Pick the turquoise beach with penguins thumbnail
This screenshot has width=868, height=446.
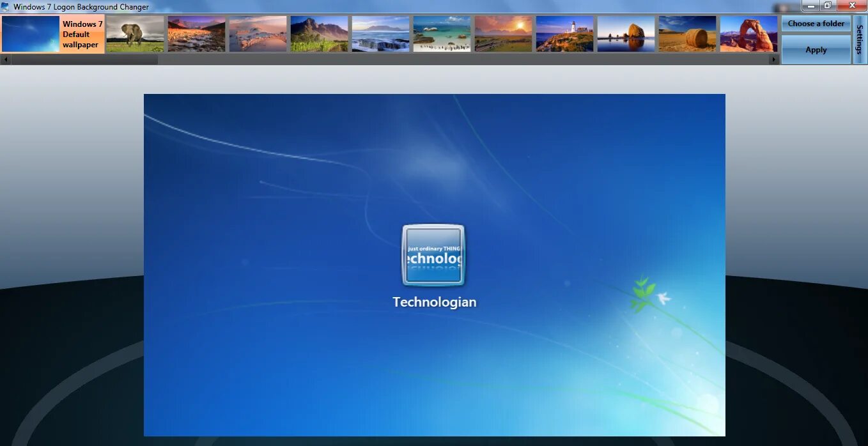coord(442,35)
